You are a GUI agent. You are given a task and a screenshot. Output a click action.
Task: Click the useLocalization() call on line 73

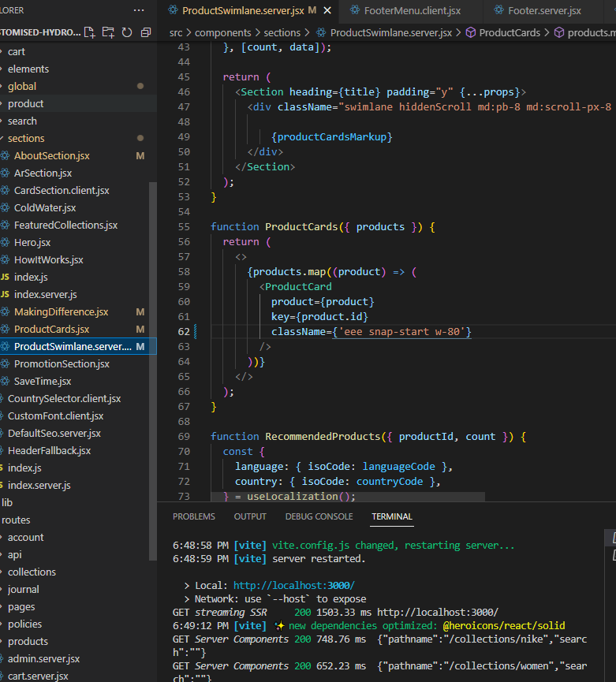tap(301, 496)
